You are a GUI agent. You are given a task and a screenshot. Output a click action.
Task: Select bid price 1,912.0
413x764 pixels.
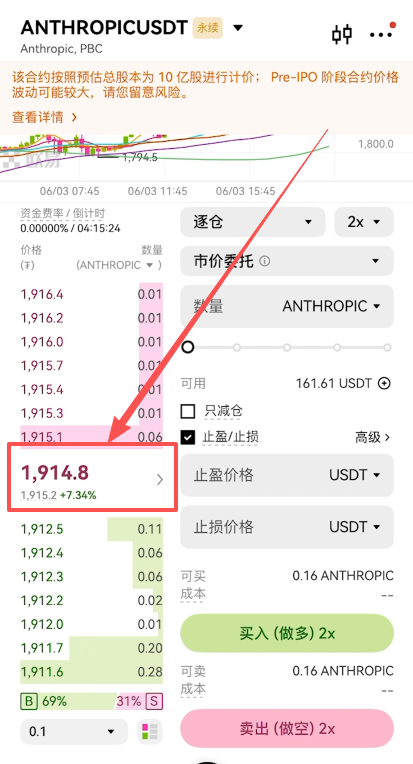coord(42,624)
